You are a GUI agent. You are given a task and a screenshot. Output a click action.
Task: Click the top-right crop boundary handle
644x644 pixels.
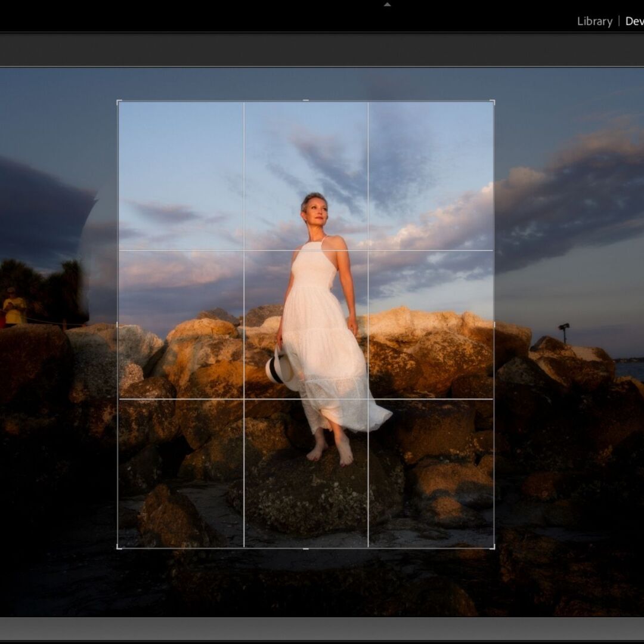(494, 100)
